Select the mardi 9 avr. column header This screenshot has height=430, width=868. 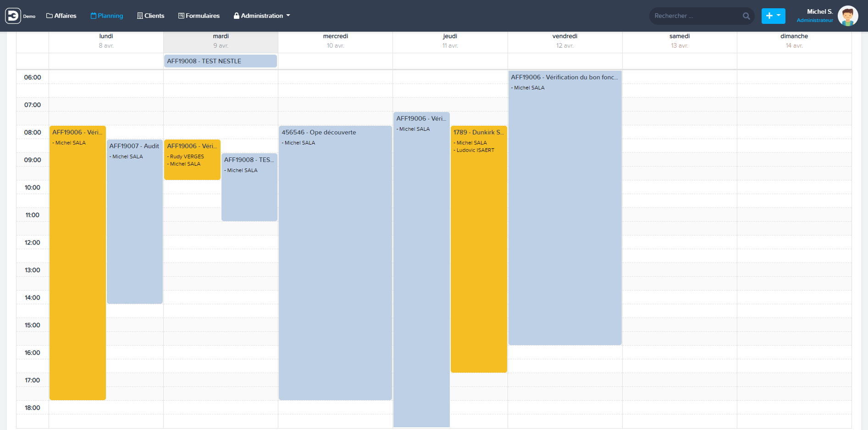click(221, 41)
